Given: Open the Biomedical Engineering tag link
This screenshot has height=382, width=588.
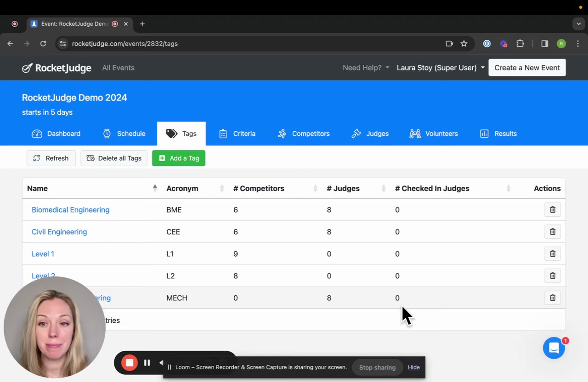Looking at the screenshot, I should 70,210.
